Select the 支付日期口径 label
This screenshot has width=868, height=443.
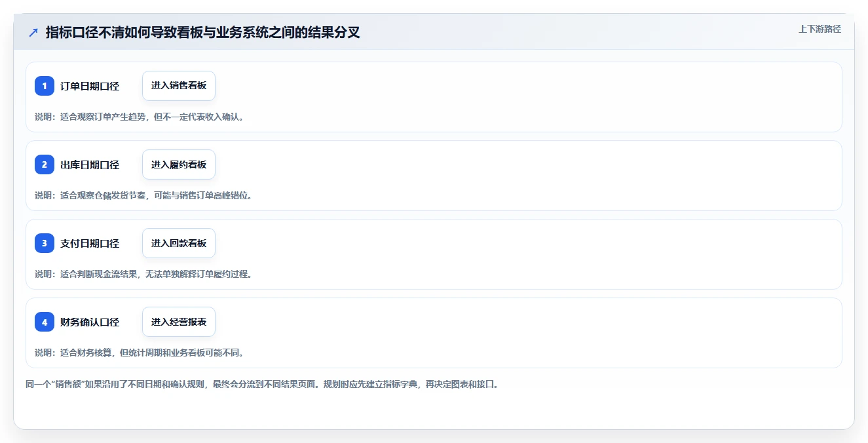[x=90, y=243]
